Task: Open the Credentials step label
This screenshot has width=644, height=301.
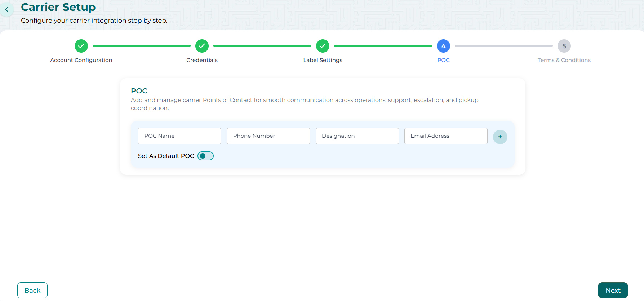Action: [202, 60]
